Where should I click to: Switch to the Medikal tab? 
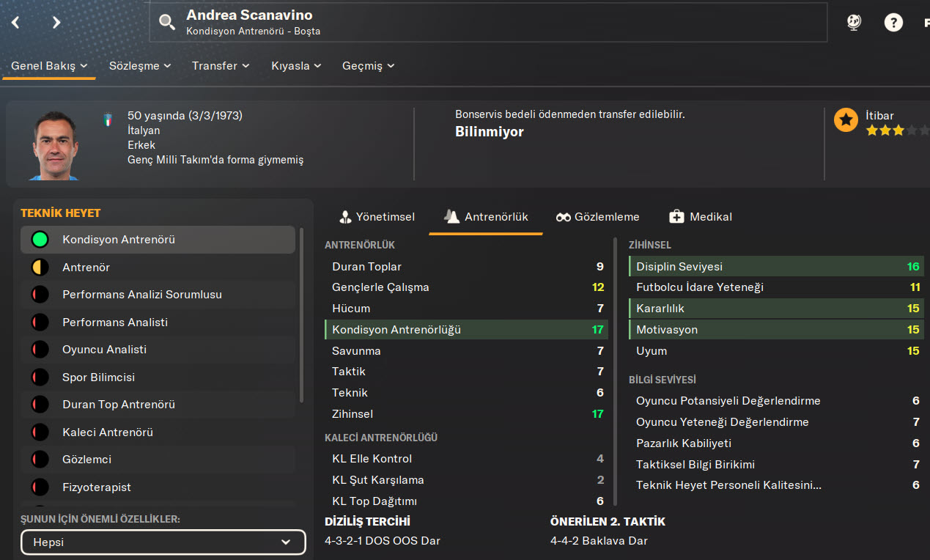pyautogui.click(x=701, y=217)
